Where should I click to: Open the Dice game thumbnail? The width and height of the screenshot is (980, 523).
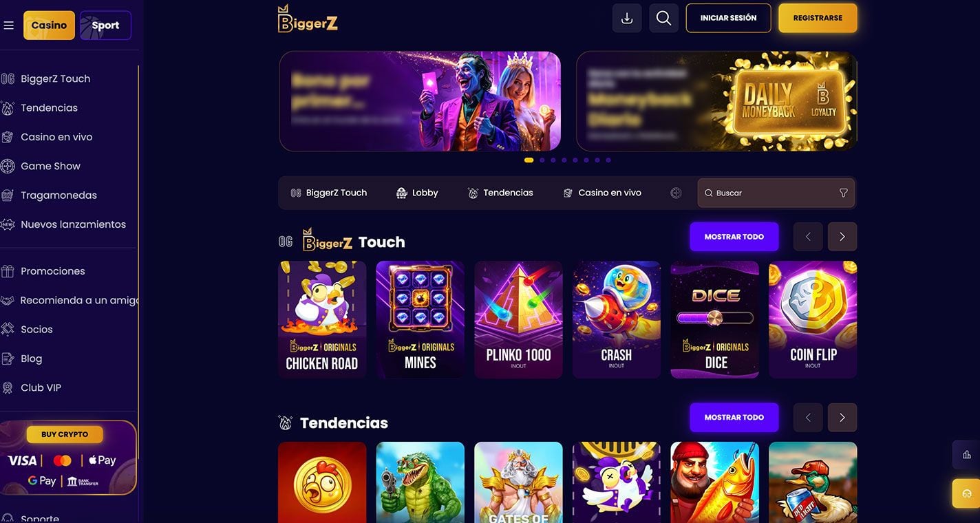point(715,319)
